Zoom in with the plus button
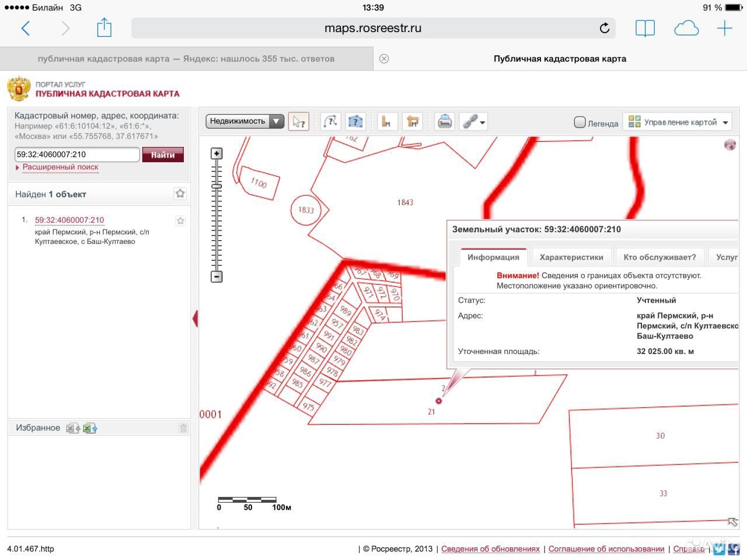747x560 pixels. point(217,154)
